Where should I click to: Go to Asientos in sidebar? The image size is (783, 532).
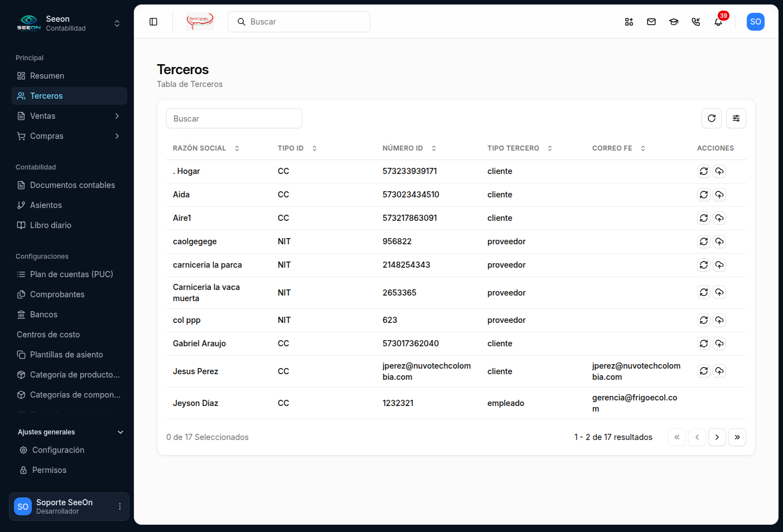pos(69,205)
